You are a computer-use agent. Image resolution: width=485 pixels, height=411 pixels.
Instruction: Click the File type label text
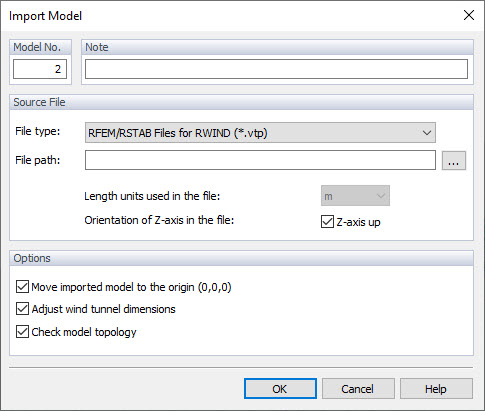[38, 131]
